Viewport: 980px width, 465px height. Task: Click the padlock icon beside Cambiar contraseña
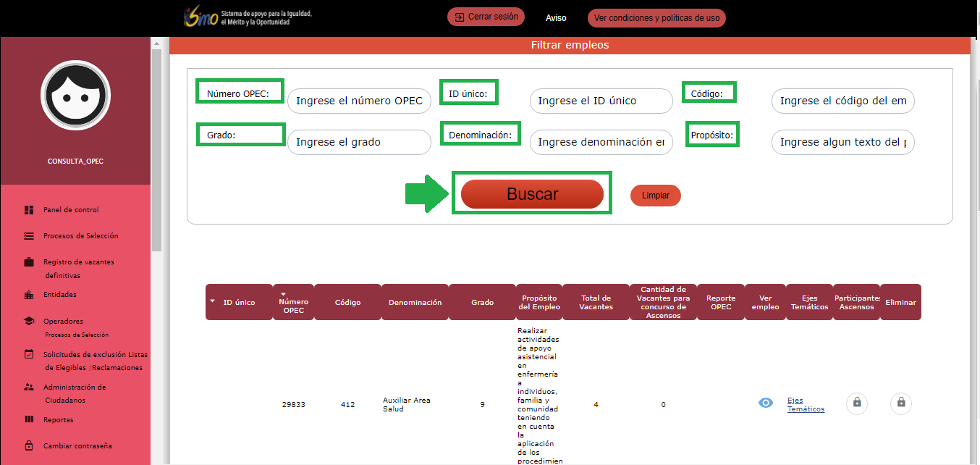point(29,445)
